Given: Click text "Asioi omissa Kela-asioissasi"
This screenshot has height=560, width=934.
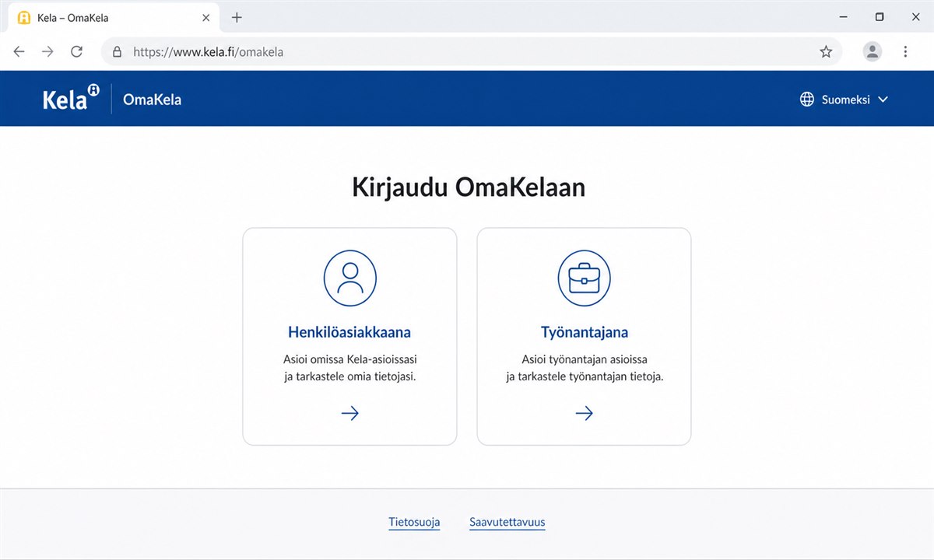Looking at the screenshot, I should [350, 359].
